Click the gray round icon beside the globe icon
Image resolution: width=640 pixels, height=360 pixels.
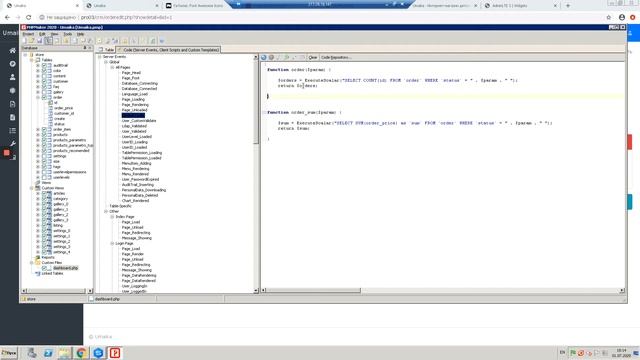(x=271, y=58)
